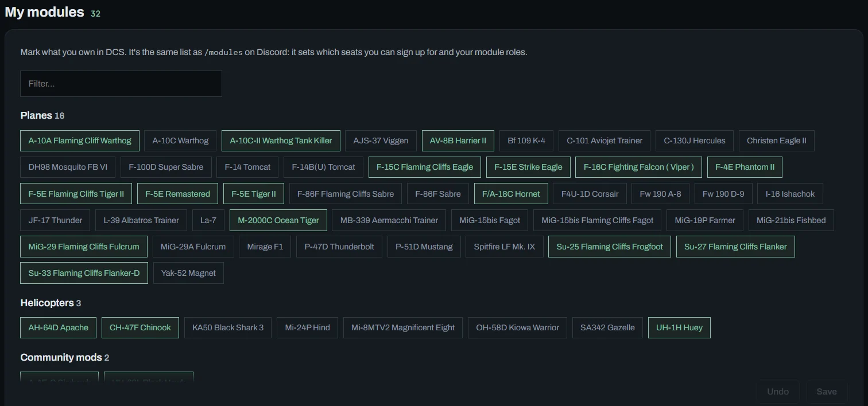The width and height of the screenshot is (868, 406).
Task: Select JF-17 Thunder module
Action: [x=55, y=220]
